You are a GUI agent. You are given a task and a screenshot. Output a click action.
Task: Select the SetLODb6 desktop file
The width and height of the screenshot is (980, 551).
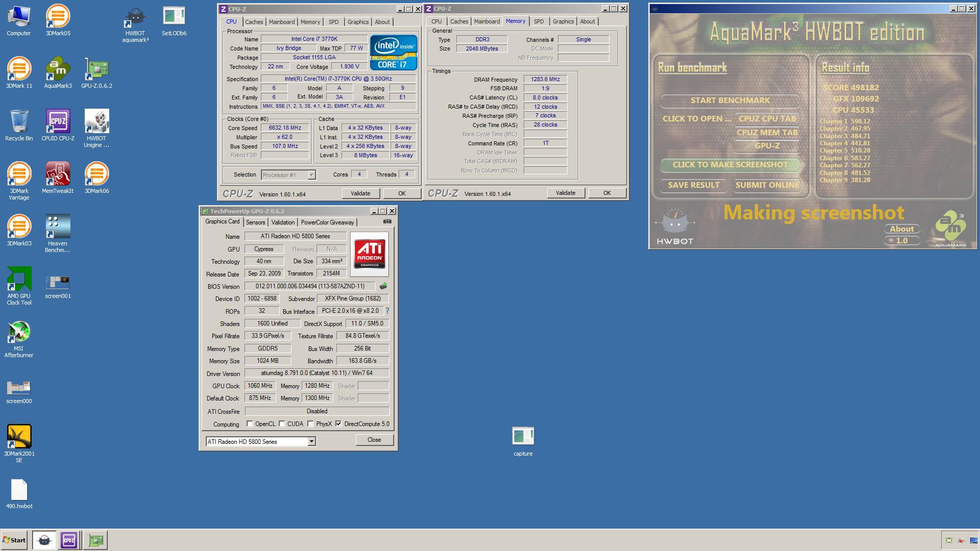(174, 20)
